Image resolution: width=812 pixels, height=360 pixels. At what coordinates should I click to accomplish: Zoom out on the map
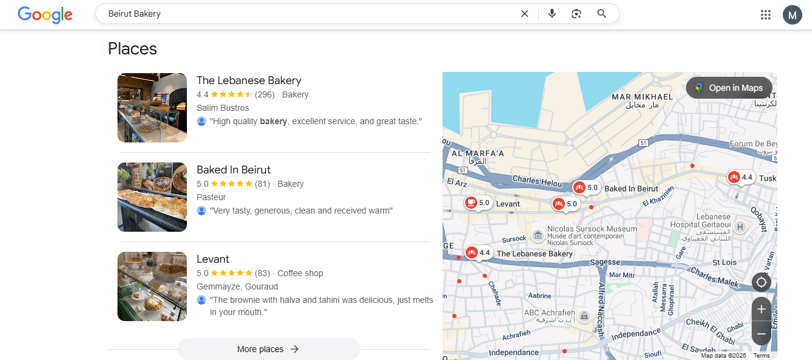pyautogui.click(x=761, y=334)
